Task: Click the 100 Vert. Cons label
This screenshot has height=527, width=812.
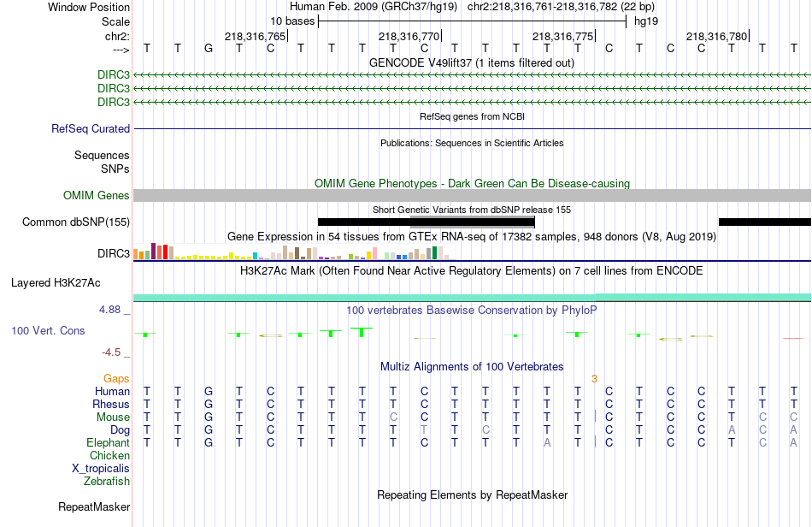Action: (x=48, y=330)
